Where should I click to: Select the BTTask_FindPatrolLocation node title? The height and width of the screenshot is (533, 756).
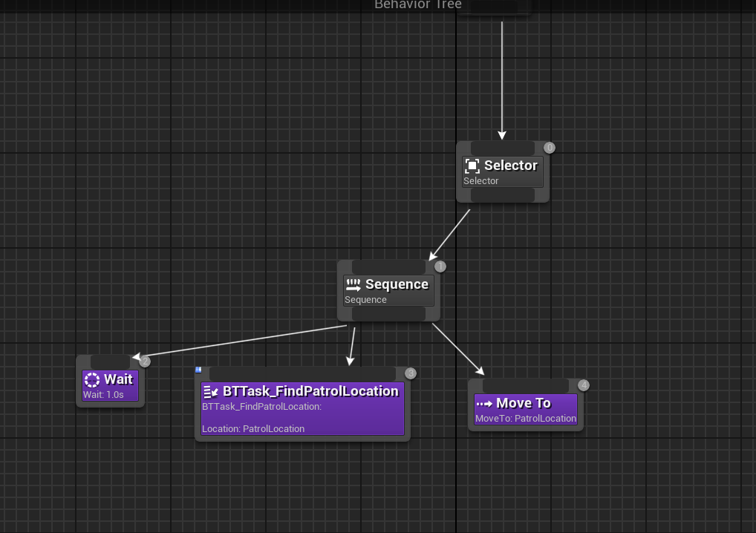(x=310, y=390)
